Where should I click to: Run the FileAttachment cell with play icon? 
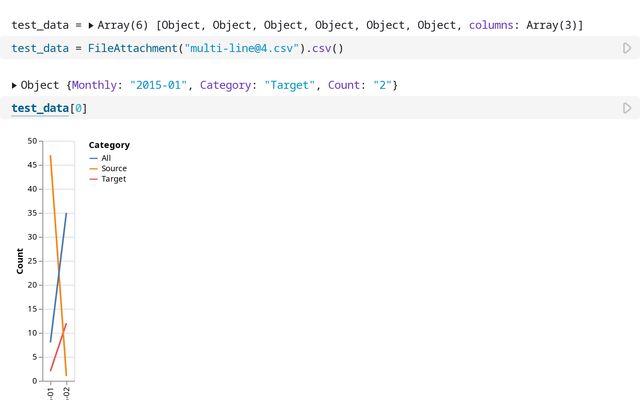point(627,48)
